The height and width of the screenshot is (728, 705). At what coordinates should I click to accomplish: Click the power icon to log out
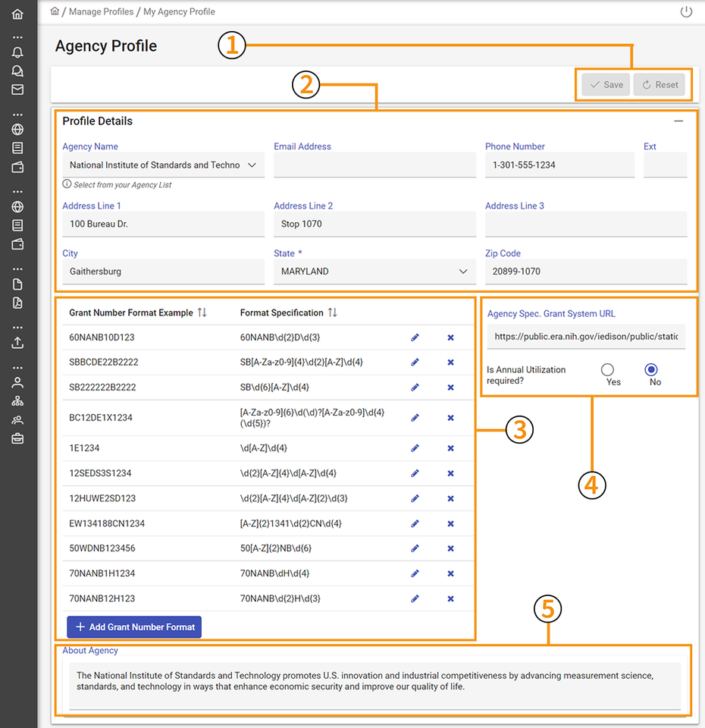[686, 11]
